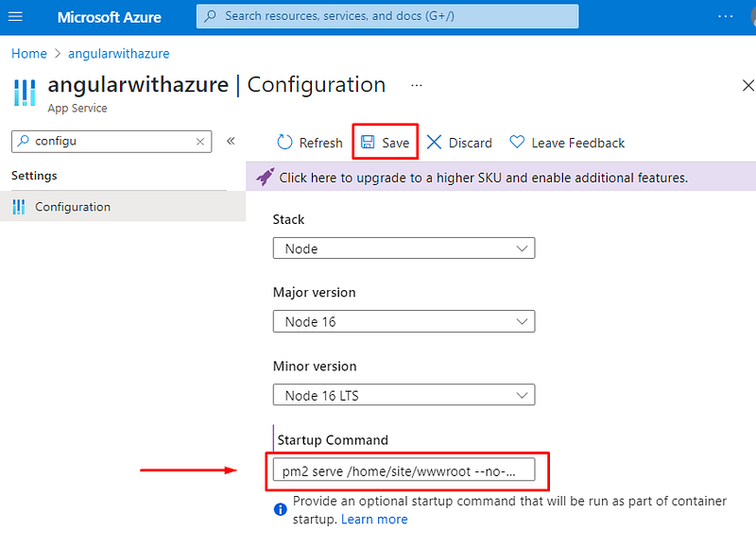The width and height of the screenshot is (756, 547).
Task: Discard the configuration changes
Action: click(x=459, y=143)
